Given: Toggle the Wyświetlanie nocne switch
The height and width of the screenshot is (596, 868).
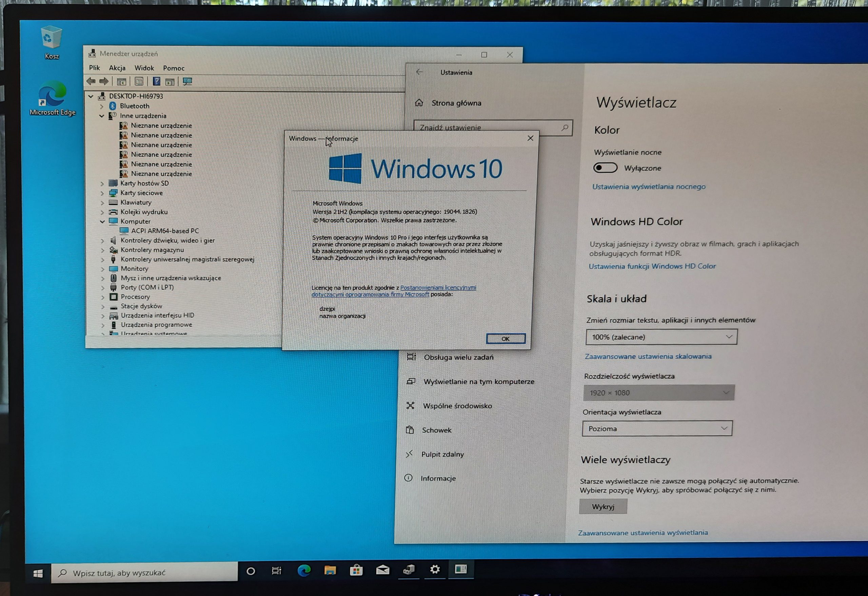Looking at the screenshot, I should [x=605, y=168].
